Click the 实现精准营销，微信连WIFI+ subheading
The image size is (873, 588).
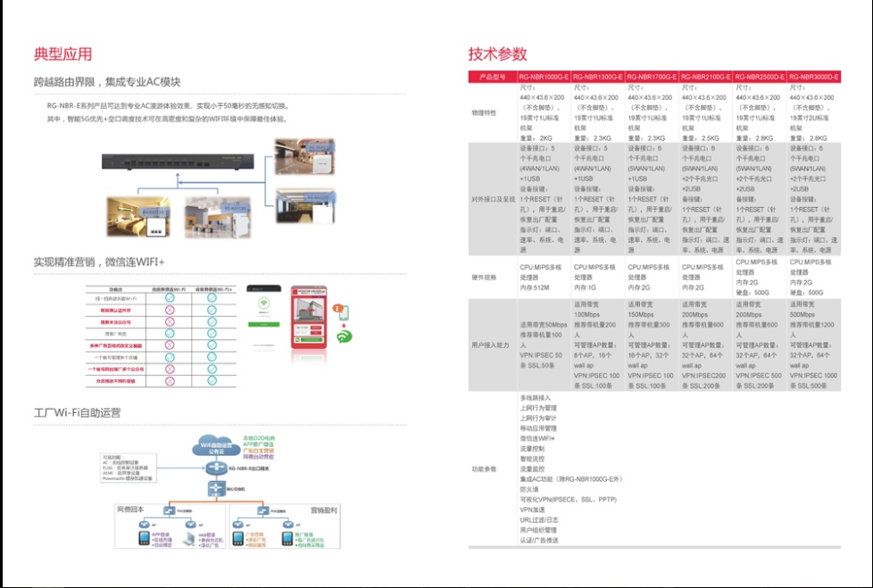[99, 261]
